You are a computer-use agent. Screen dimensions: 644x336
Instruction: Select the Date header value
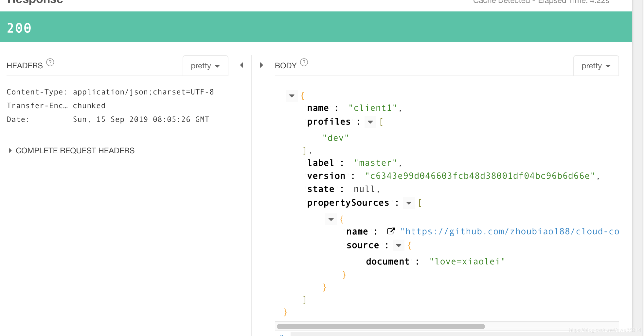pyautogui.click(x=141, y=120)
